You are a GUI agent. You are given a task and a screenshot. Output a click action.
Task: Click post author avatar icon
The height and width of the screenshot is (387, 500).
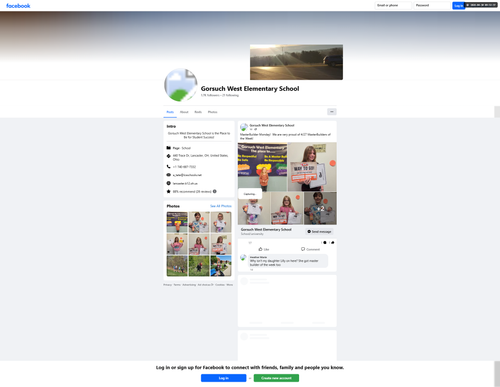coord(244,127)
